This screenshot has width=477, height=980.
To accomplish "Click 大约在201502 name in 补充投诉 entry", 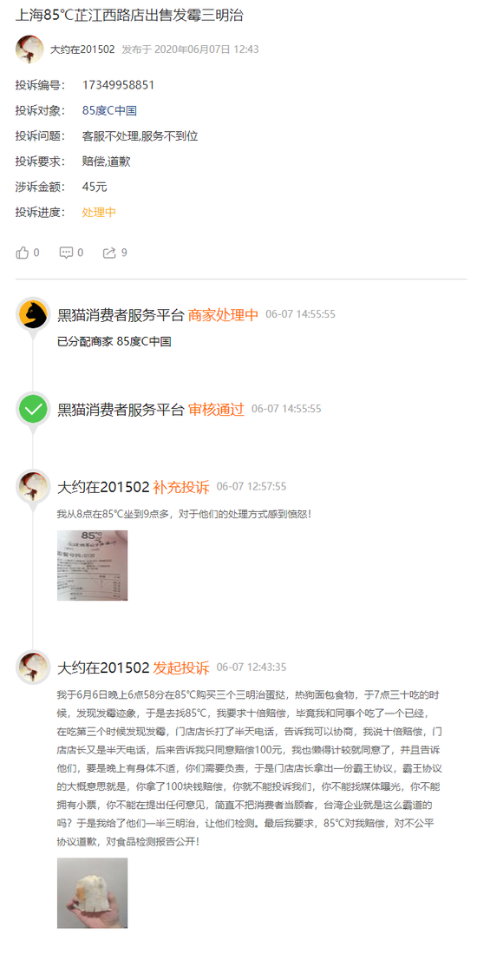I will point(103,488).
